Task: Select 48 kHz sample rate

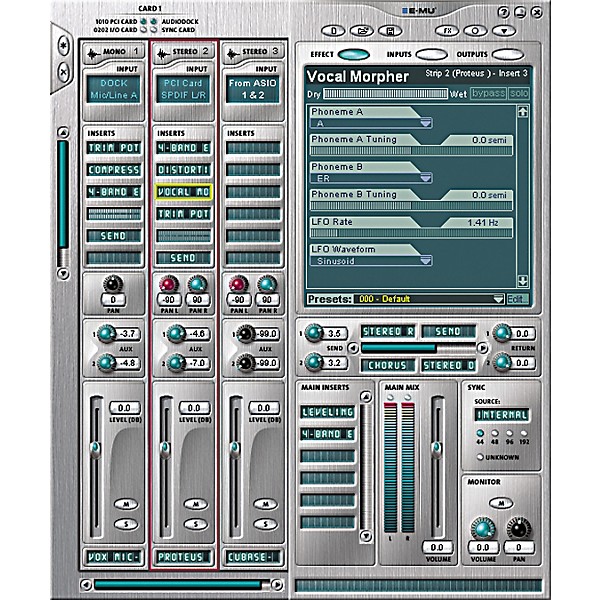Action: [x=495, y=433]
